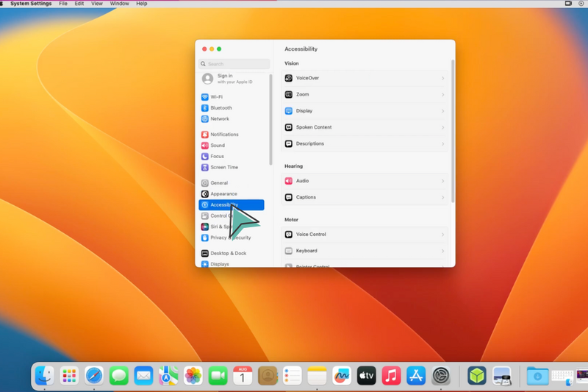Open the Voice Control icon under Motor

[x=288, y=235]
